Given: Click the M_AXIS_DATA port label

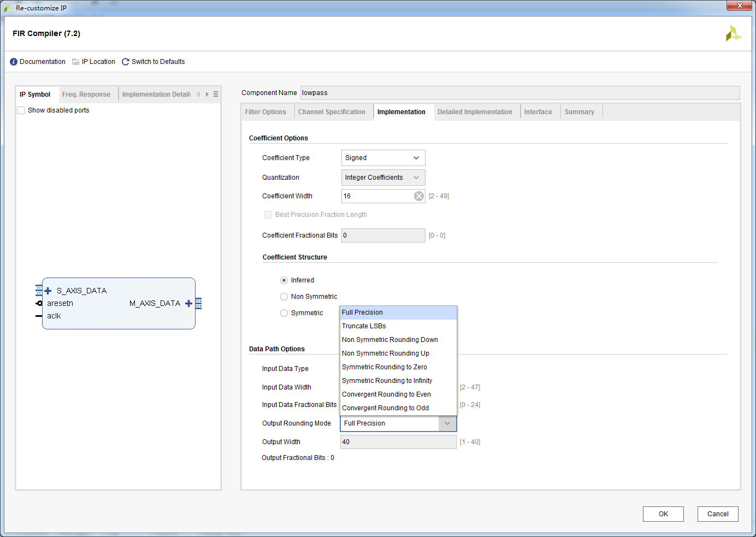Looking at the screenshot, I should pos(155,303).
